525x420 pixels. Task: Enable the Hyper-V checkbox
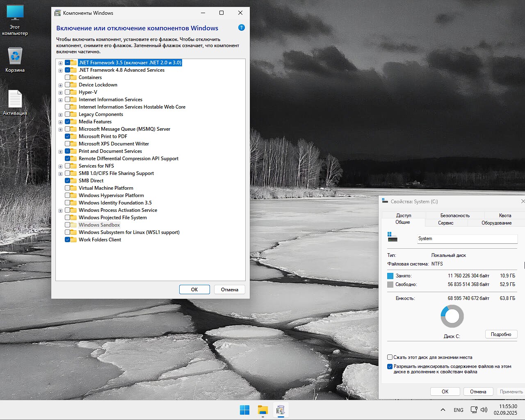68,92
